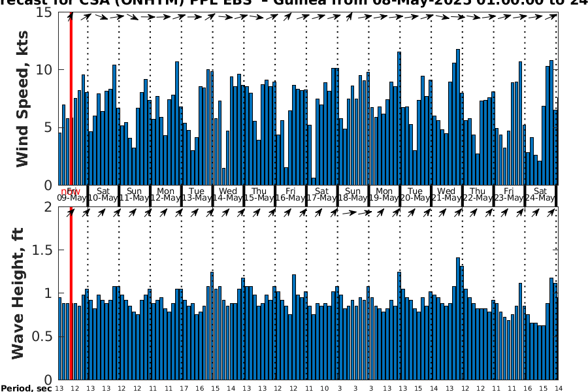Click the shortest wind speed bar on Sat 17-May
The height and width of the screenshot is (392, 588).
pyautogui.click(x=314, y=181)
